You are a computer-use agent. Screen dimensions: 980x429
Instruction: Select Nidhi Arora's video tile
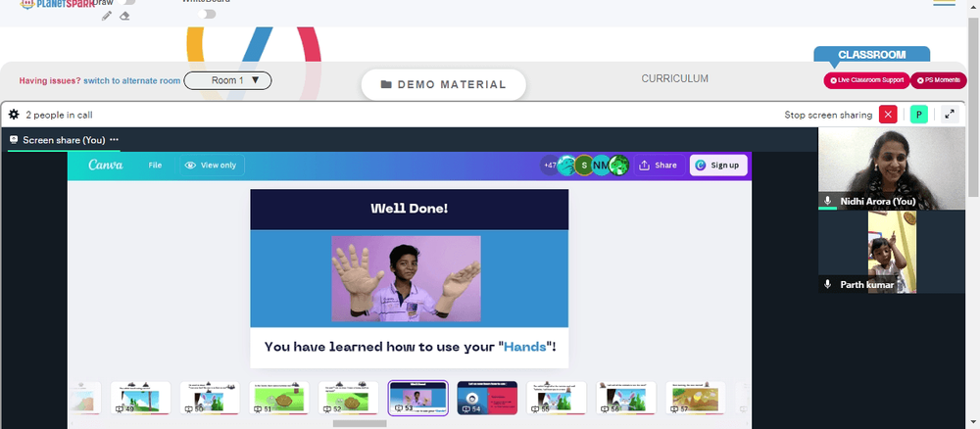click(891, 168)
